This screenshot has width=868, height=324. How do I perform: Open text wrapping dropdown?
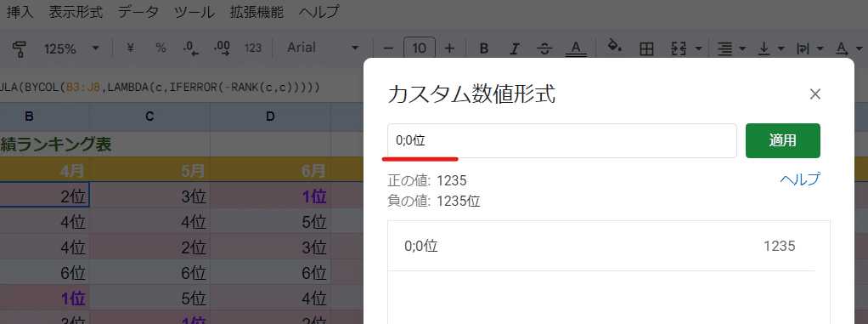click(x=809, y=48)
